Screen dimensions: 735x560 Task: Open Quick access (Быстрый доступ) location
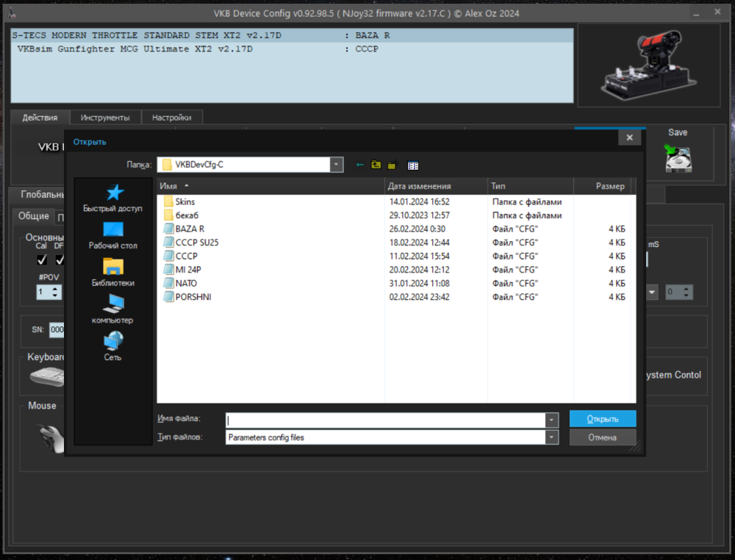tap(113, 198)
